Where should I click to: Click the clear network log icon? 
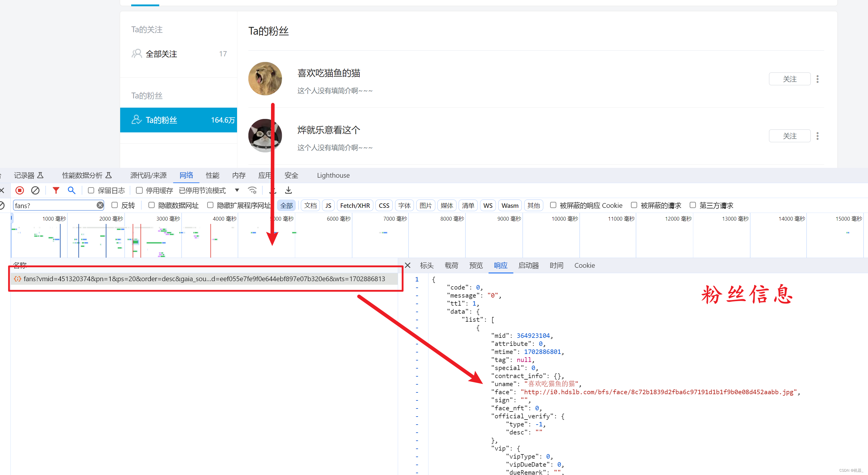coord(35,190)
